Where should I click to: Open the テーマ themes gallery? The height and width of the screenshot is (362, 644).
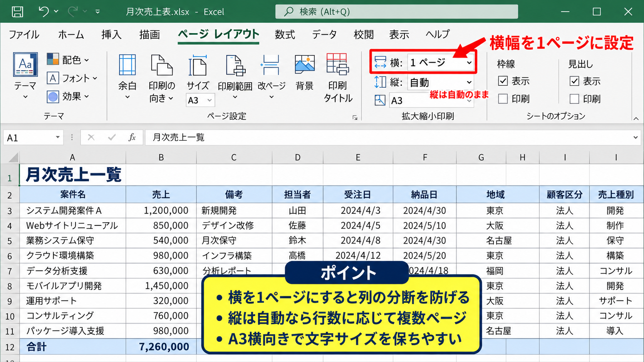coord(25,76)
